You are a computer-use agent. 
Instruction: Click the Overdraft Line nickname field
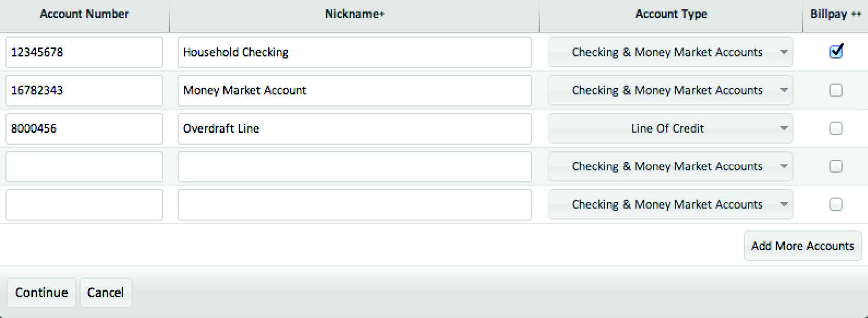(x=355, y=128)
